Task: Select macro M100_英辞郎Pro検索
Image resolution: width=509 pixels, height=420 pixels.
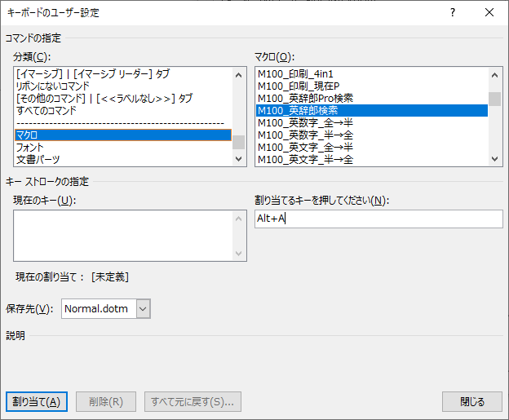Action: coord(305,98)
